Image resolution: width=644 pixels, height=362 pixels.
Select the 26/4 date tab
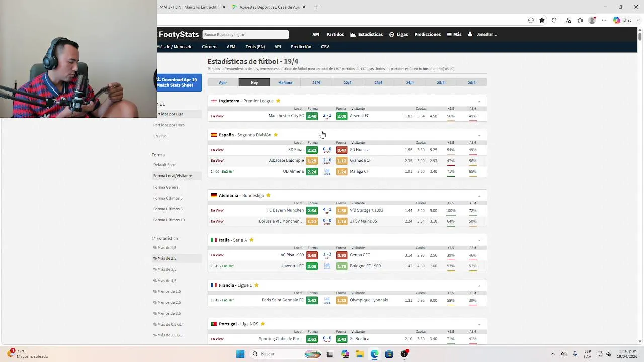click(471, 82)
